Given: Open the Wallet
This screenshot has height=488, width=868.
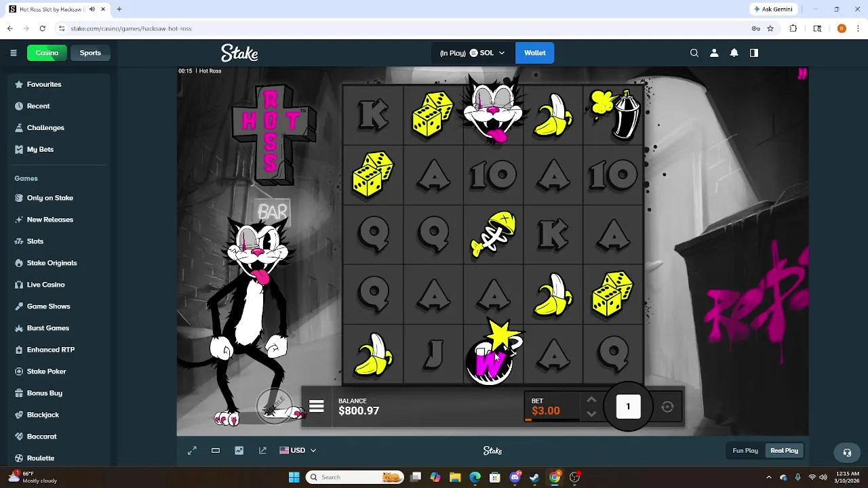Looking at the screenshot, I should 534,53.
